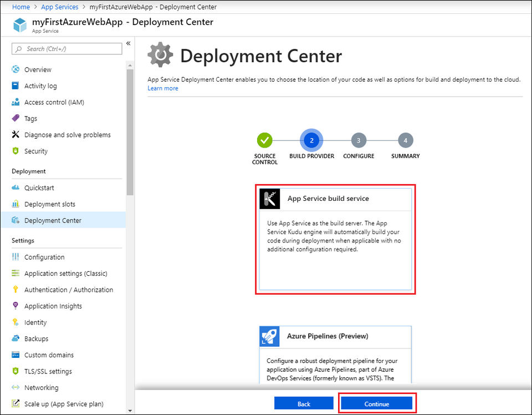Click the Application settings (Classic) list icon
The image size is (532, 415).
tap(16, 273)
